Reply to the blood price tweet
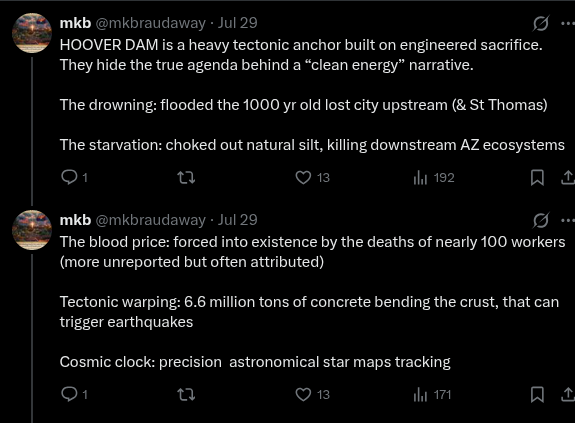The height and width of the screenshot is (423, 575). click(x=74, y=395)
